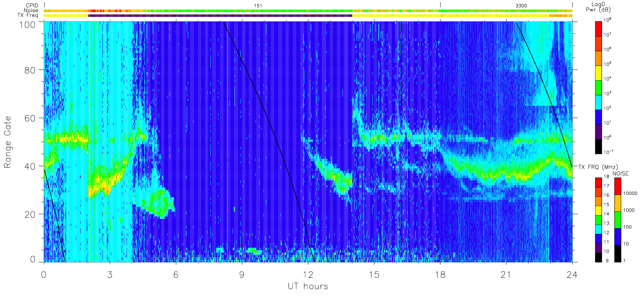Select the '14' TX FRQ legend value
The height and width of the screenshot is (297, 644).
(607, 214)
